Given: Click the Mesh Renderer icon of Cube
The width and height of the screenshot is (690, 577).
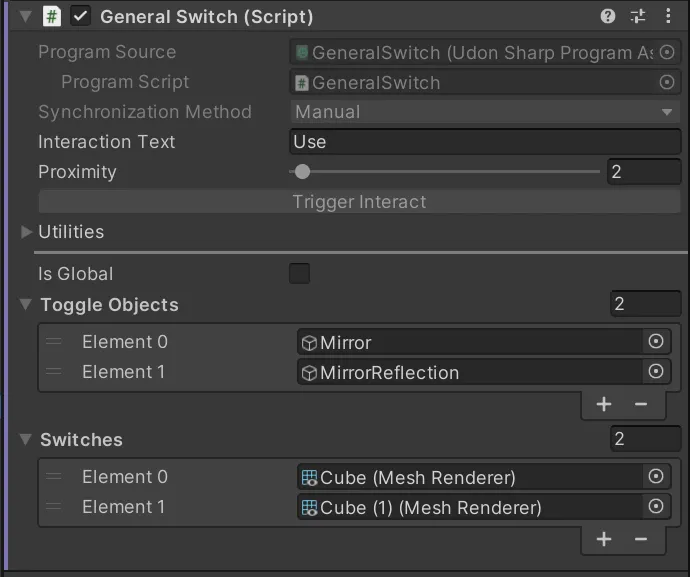Looking at the screenshot, I should 309,478.
